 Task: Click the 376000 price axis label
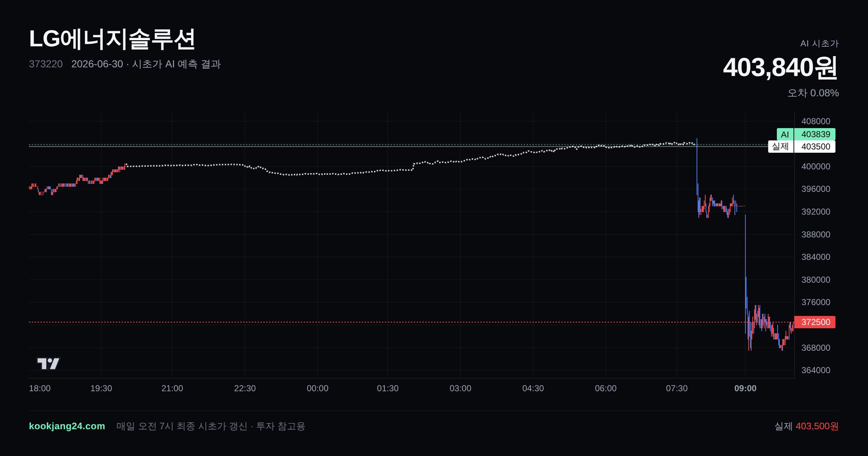[816, 302]
